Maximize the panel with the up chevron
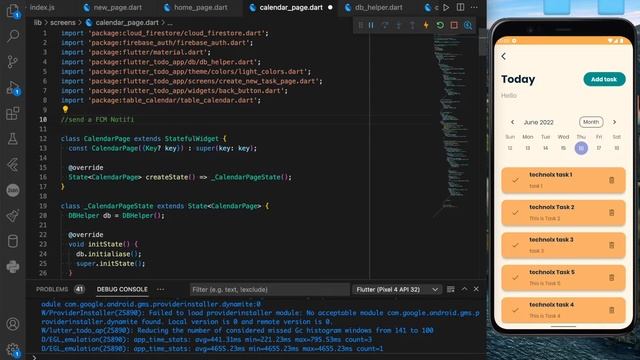This screenshot has height=360, width=640. point(464,289)
